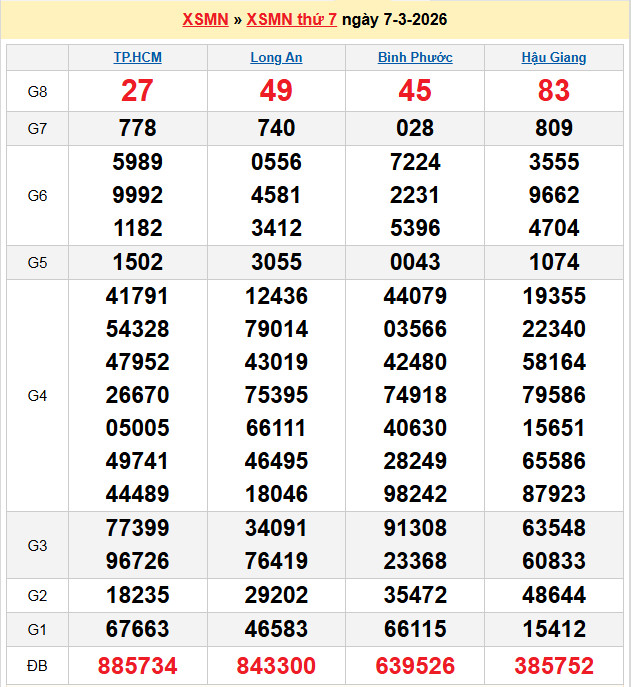Select TP.HCM special prize number 885734
The image size is (631, 687).
[137, 666]
